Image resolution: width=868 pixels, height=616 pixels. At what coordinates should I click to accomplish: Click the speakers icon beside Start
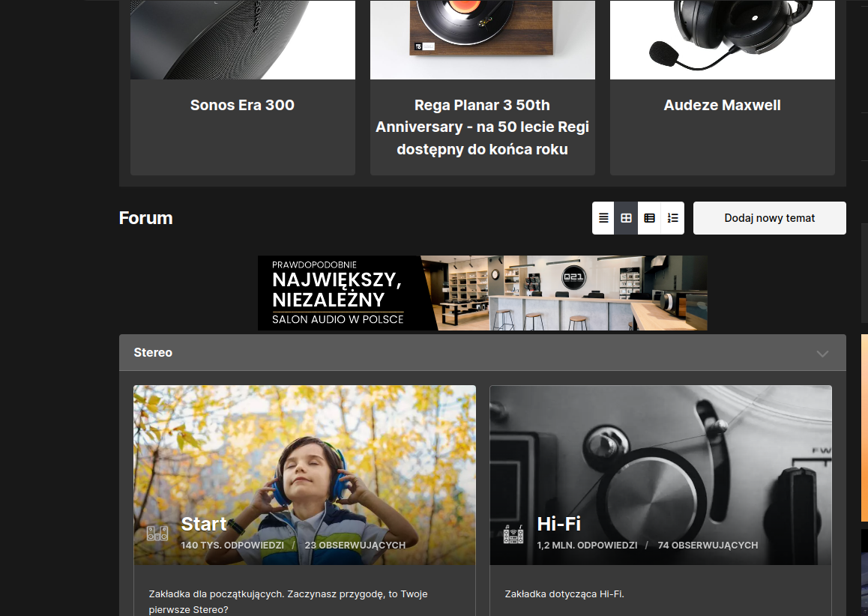pyautogui.click(x=157, y=534)
